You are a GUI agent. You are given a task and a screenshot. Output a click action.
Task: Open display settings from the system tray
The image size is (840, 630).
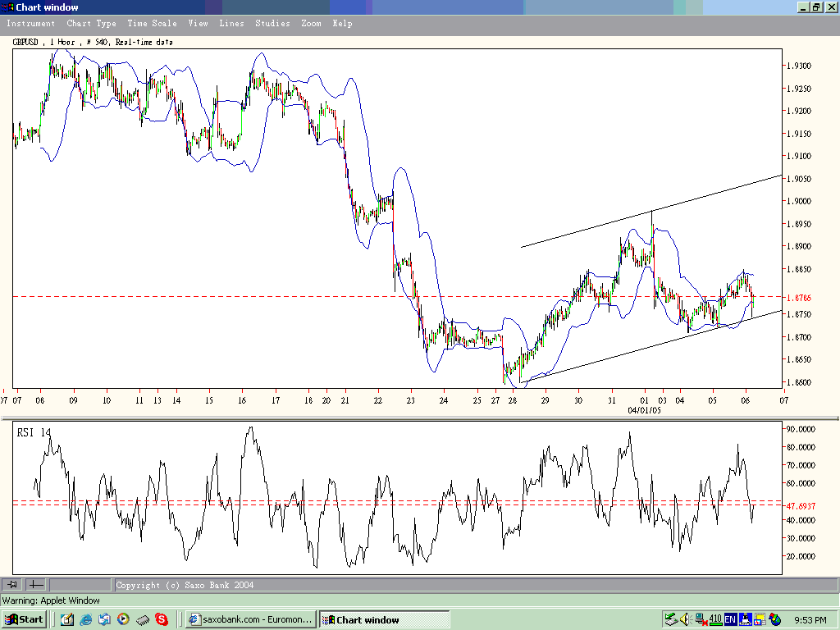click(760, 620)
